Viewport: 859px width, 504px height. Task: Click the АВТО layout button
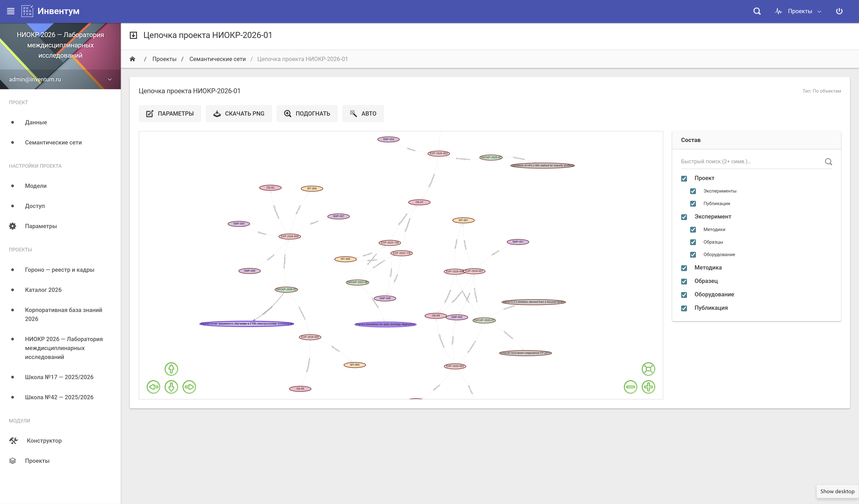(363, 113)
